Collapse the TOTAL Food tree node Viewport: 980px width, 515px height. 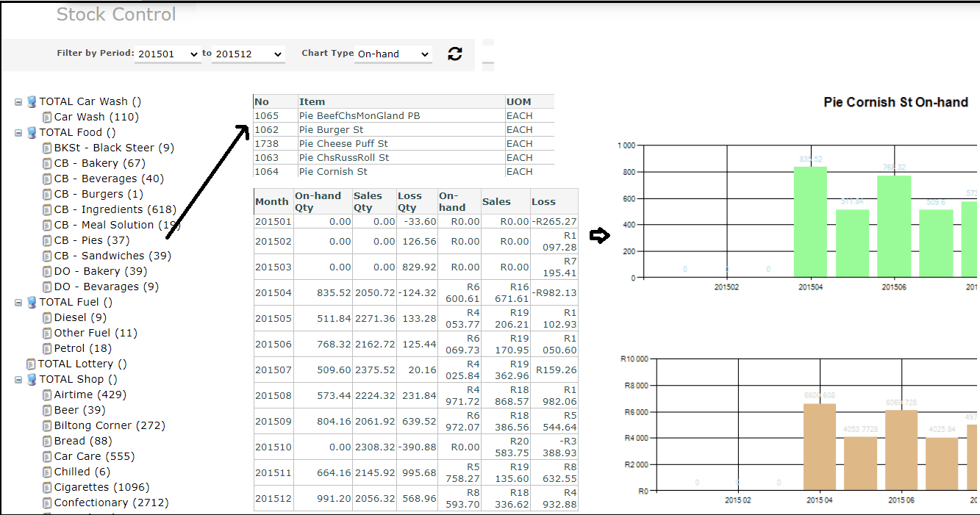(18, 133)
